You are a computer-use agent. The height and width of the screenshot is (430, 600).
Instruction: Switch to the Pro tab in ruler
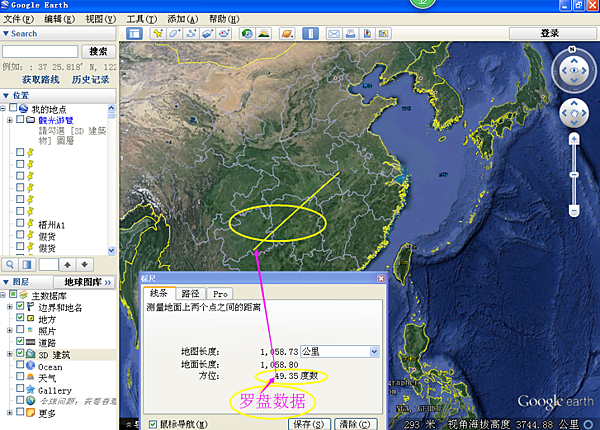click(220, 294)
